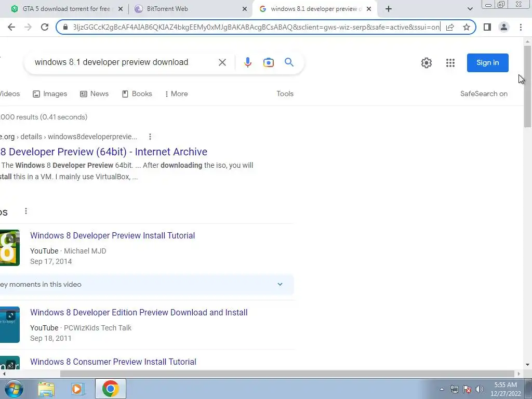Bookmark this page with the star

pos(467,27)
